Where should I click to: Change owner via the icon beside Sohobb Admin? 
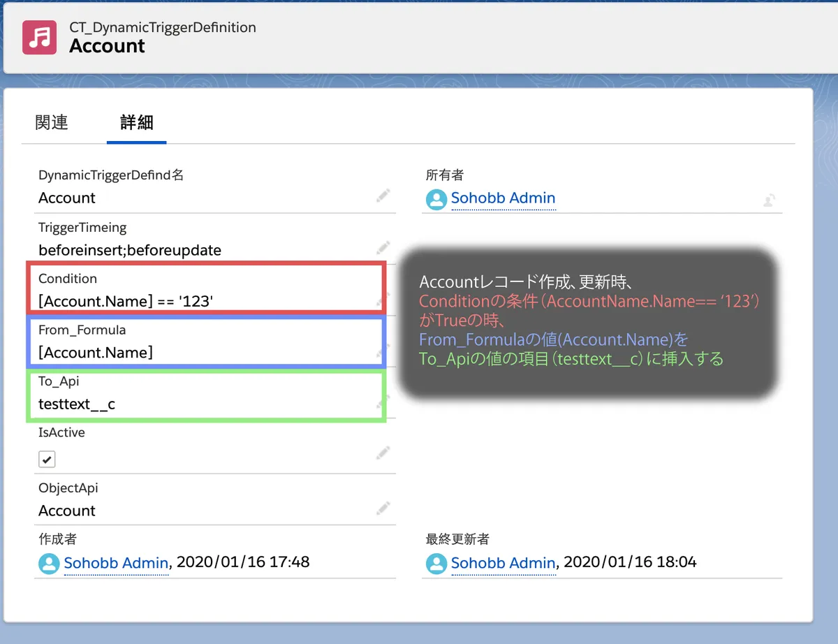tap(769, 200)
